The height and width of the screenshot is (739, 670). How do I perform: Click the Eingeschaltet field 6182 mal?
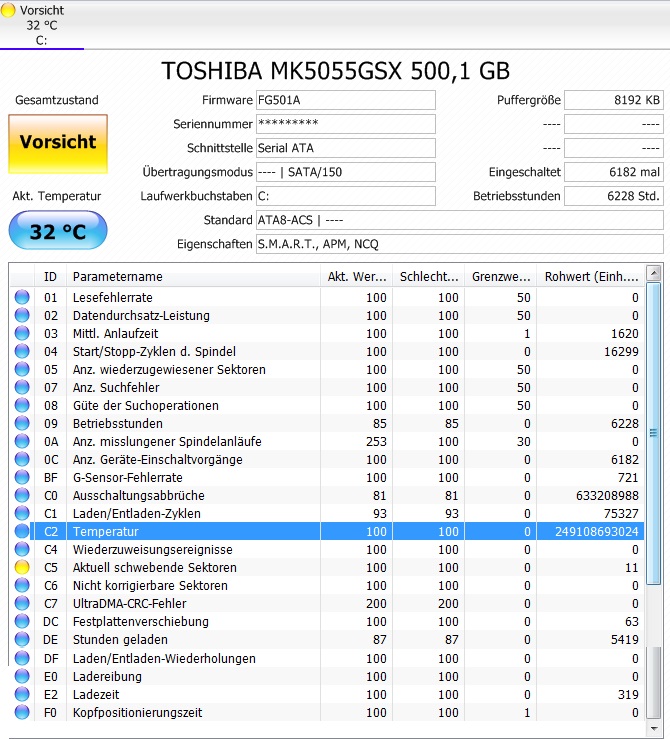point(613,172)
